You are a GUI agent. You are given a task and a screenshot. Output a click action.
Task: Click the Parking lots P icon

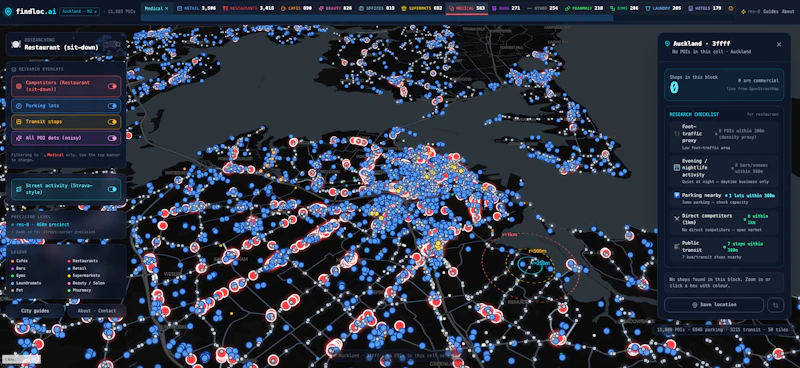click(x=19, y=106)
